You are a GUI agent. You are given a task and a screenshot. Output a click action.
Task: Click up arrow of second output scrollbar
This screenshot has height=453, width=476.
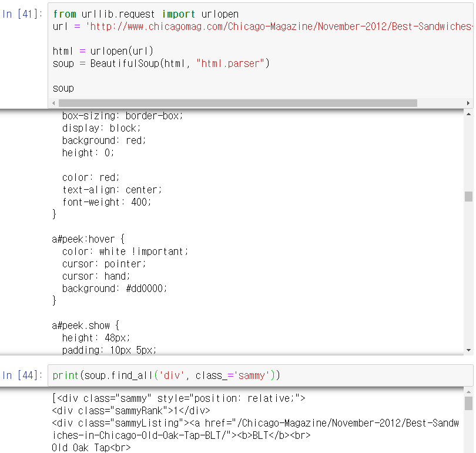(x=468, y=392)
